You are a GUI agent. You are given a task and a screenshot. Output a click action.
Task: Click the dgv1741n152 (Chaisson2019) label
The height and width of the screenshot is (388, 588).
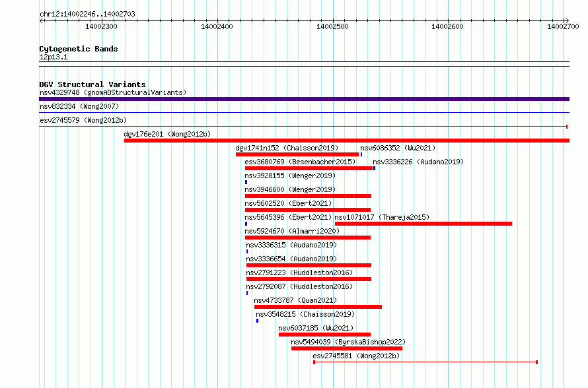[x=287, y=148]
